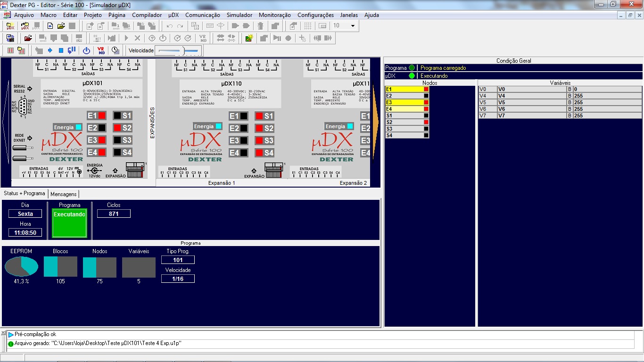Run simulation with blue arrow icon
The width and height of the screenshot is (644, 362).
pos(50,50)
